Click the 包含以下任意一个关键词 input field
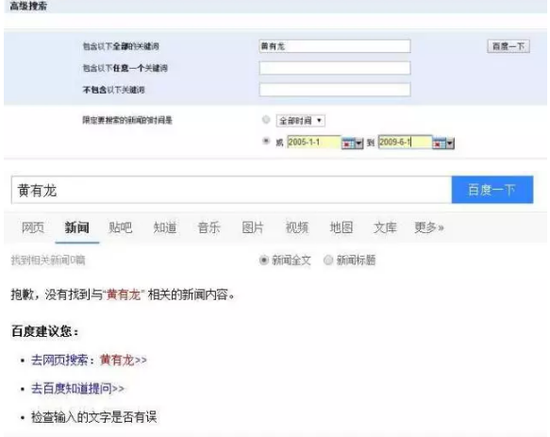 pos(335,68)
